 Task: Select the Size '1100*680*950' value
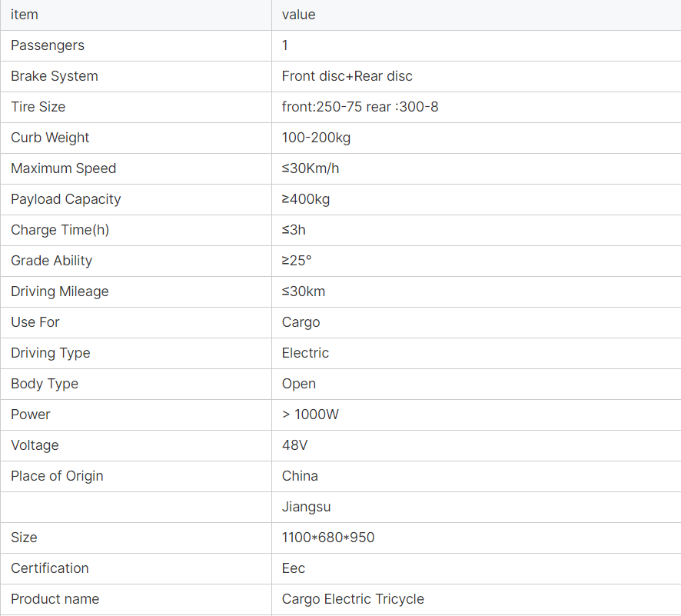[x=328, y=538]
